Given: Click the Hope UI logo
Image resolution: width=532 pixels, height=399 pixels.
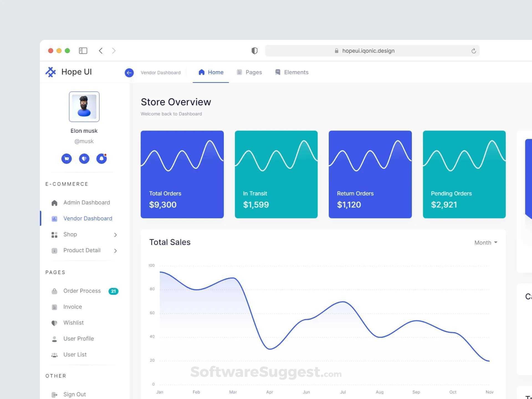Looking at the screenshot, I should (x=68, y=72).
